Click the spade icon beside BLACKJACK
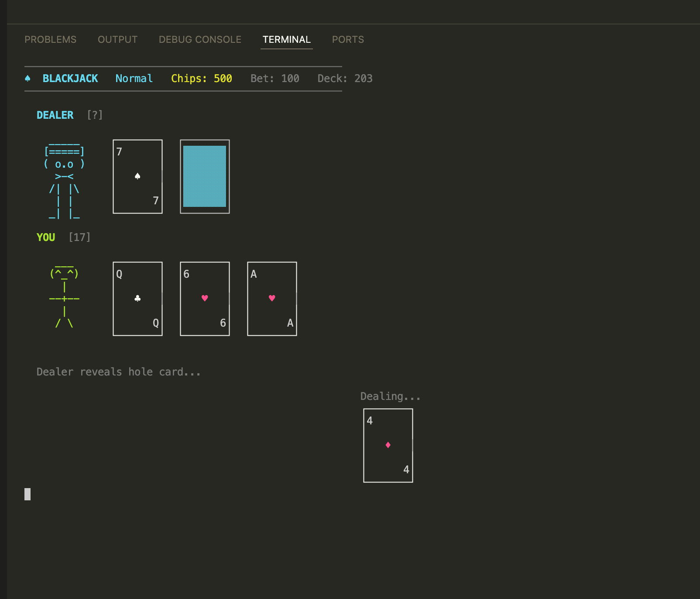 tap(27, 79)
